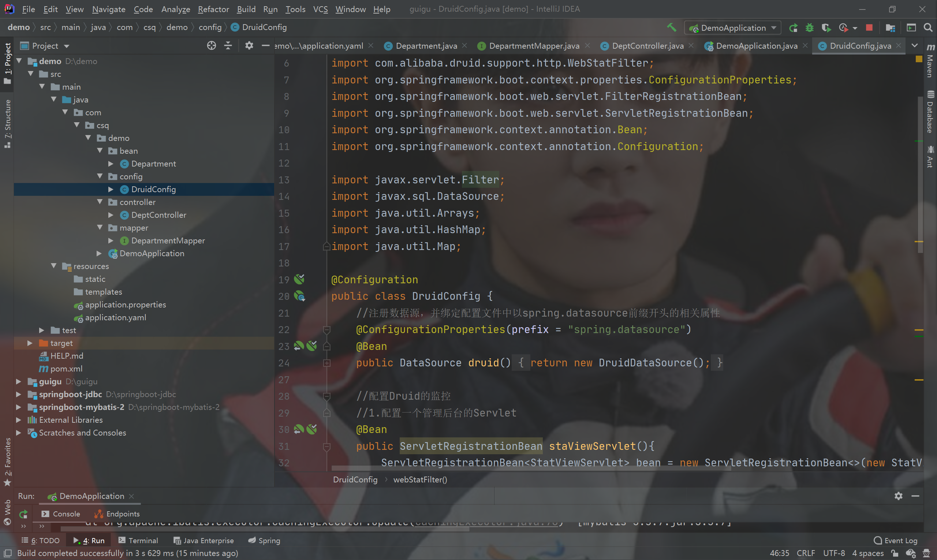Run DemoApplication with coverage shield icon
This screenshot has height=560, width=937.
click(x=826, y=27)
